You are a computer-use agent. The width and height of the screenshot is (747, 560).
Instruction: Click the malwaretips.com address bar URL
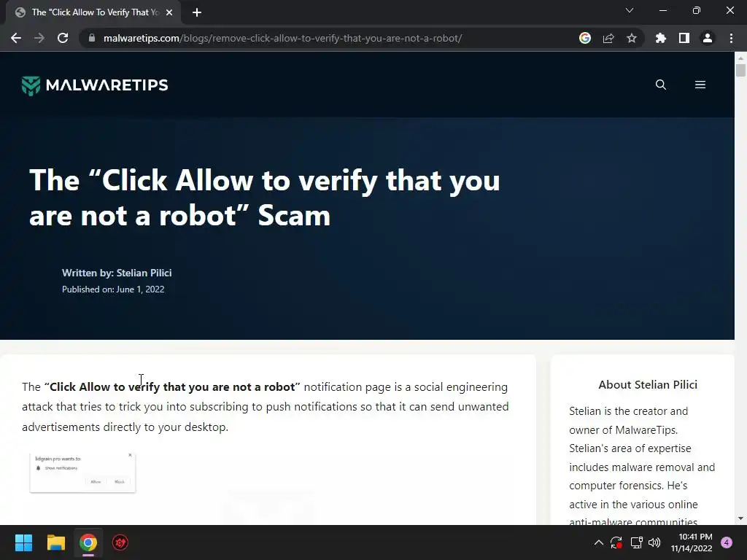(x=282, y=38)
